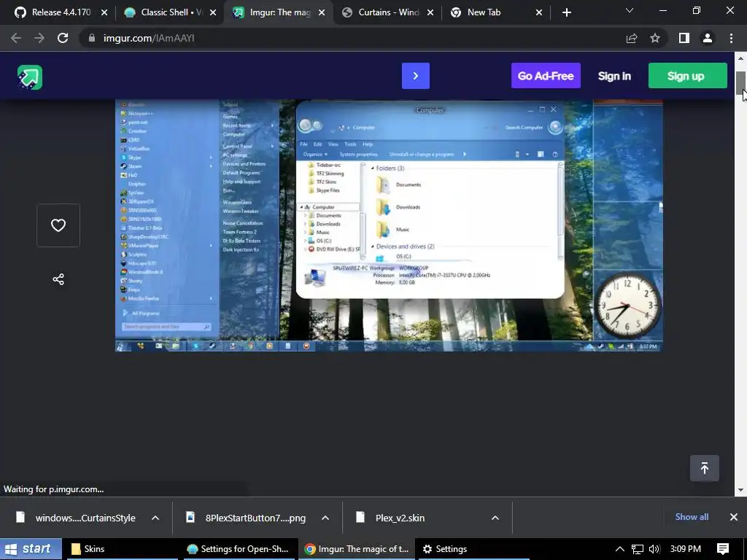
Task: Click the posted desktop screenshot image
Action: 389,225
